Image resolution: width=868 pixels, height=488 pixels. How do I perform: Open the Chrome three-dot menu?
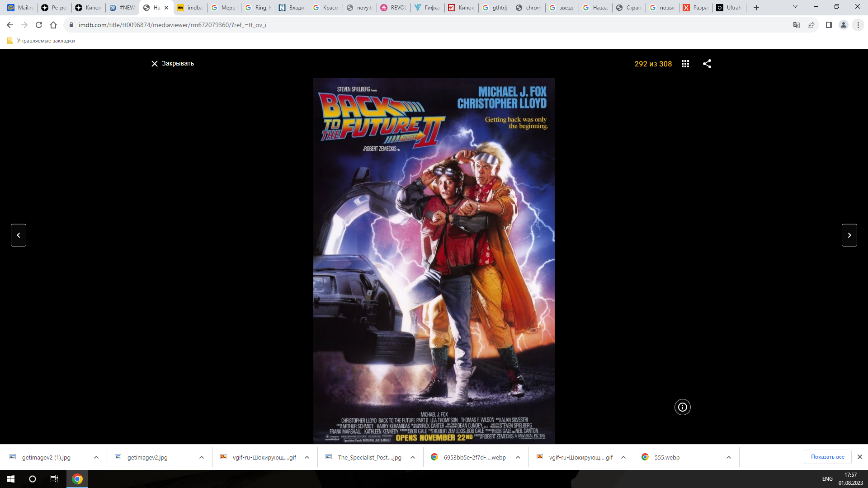click(x=858, y=25)
